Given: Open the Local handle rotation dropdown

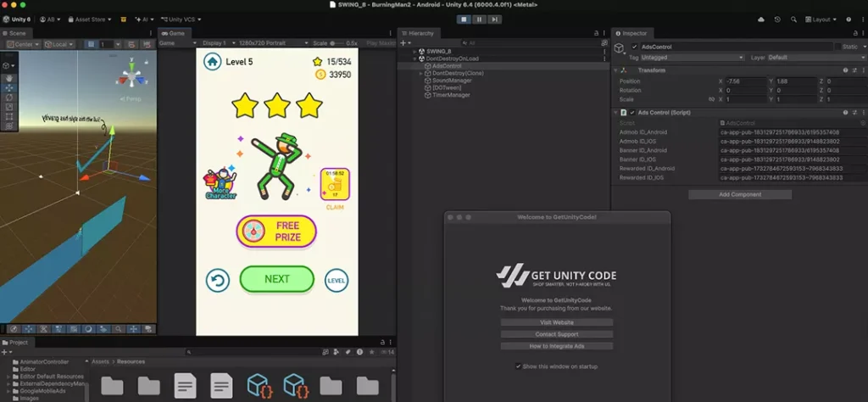Looking at the screenshot, I should click(x=59, y=44).
